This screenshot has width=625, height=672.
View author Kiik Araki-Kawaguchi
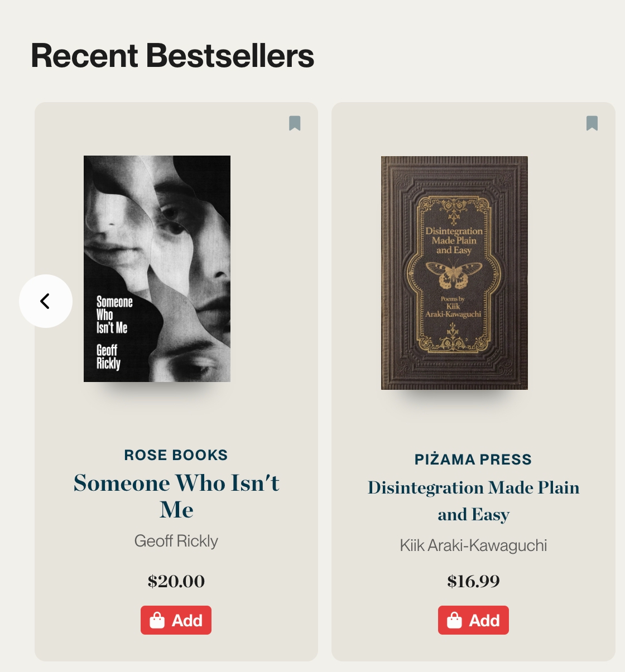click(x=473, y=545)
